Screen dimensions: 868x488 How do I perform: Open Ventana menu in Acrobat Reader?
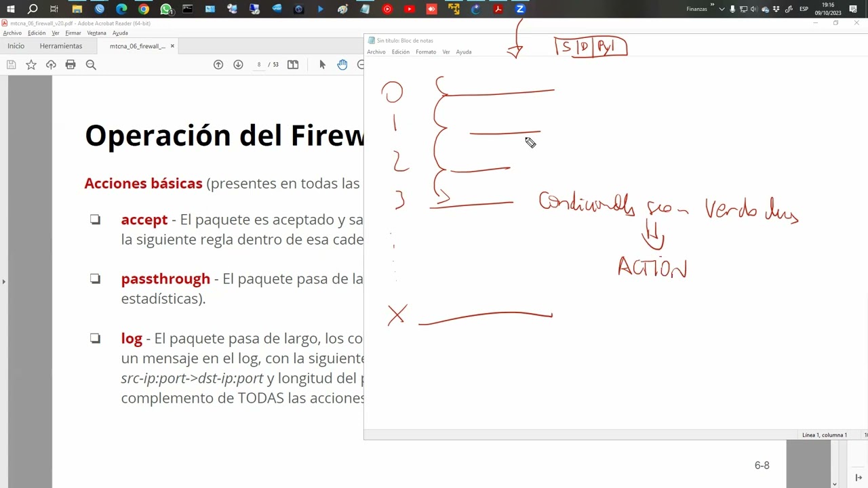(96, 33)
